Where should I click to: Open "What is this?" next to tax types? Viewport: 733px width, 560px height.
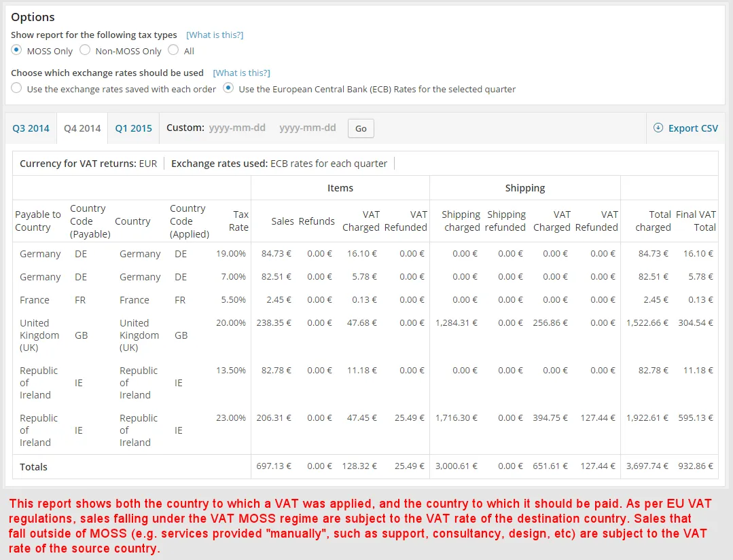[x=215, y=34]
